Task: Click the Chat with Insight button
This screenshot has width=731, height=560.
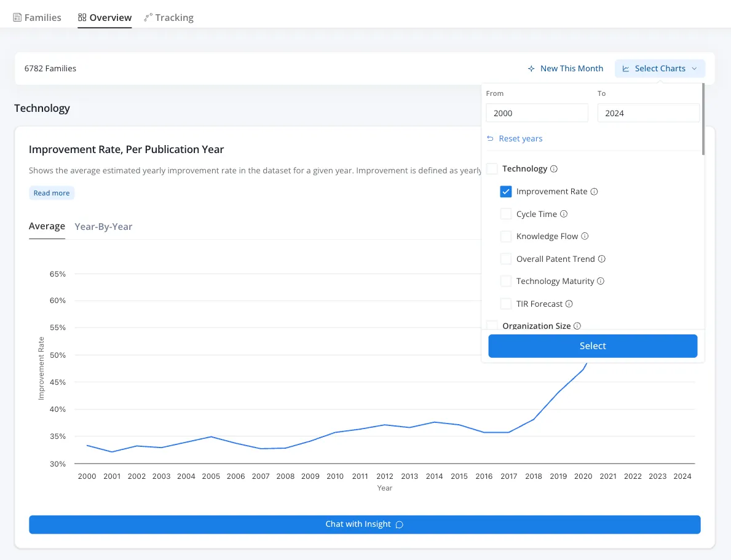Action: [365, 524]
